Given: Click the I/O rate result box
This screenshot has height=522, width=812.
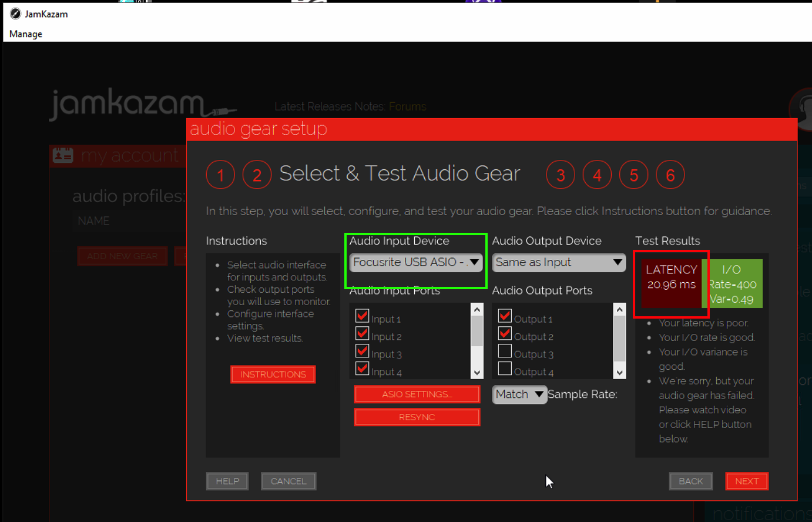Looking at the screenshot, I should coord(732,283).
